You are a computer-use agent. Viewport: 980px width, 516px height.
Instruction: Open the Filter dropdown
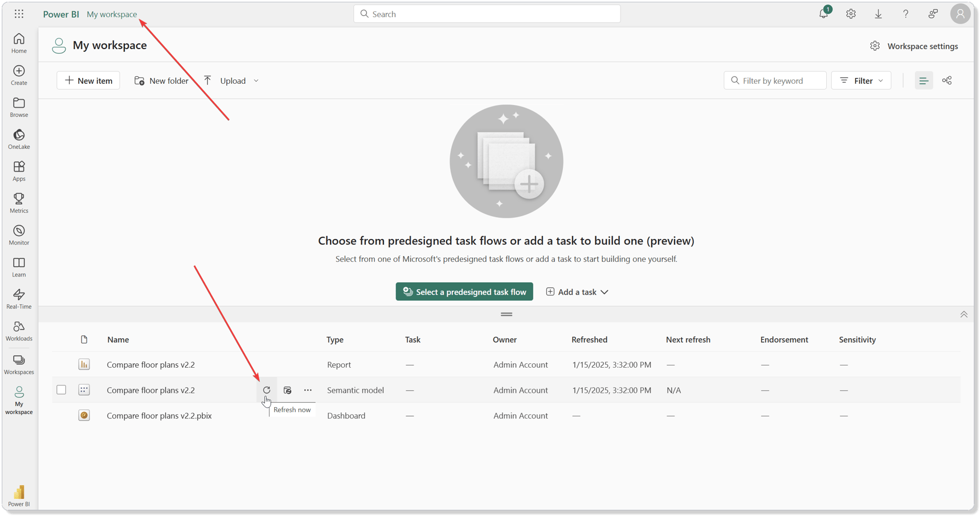pos(861,80)
